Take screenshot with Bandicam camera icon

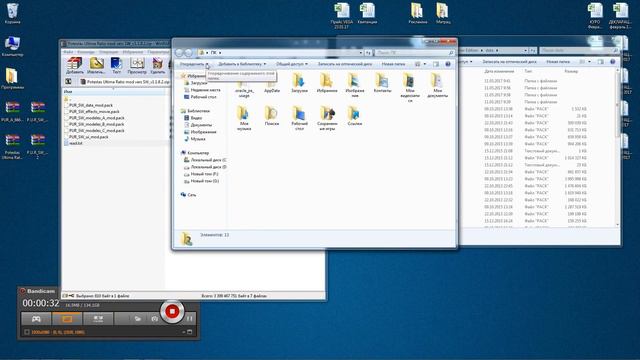[154, 319]
